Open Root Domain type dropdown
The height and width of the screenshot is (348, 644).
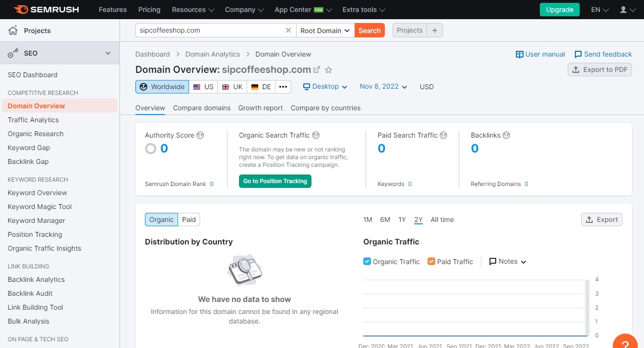(x=325, y=30)
